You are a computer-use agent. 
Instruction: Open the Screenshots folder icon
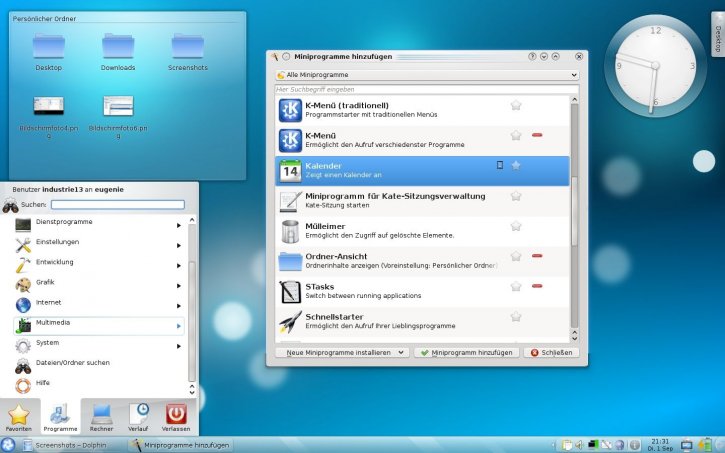(x=188, y=46)
